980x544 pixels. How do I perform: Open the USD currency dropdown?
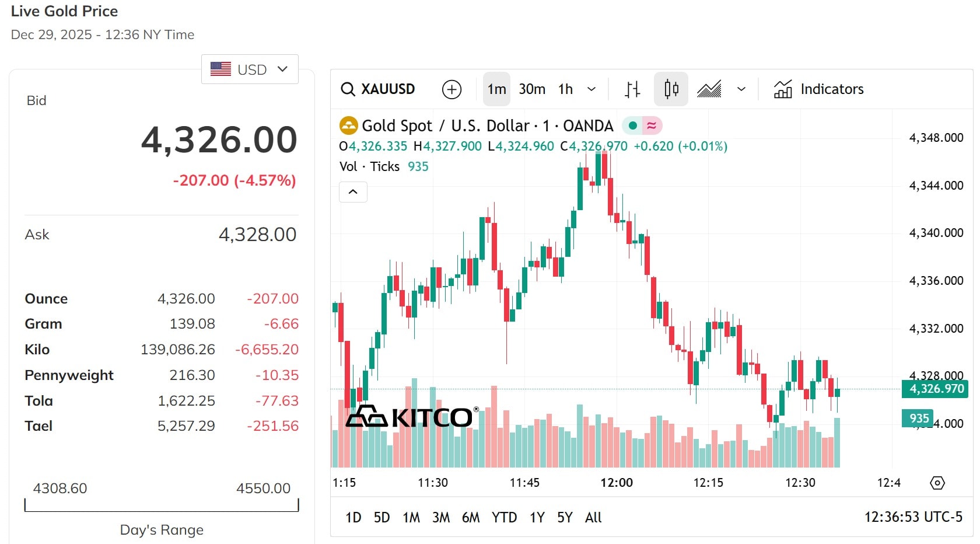[x=250, y=69]
